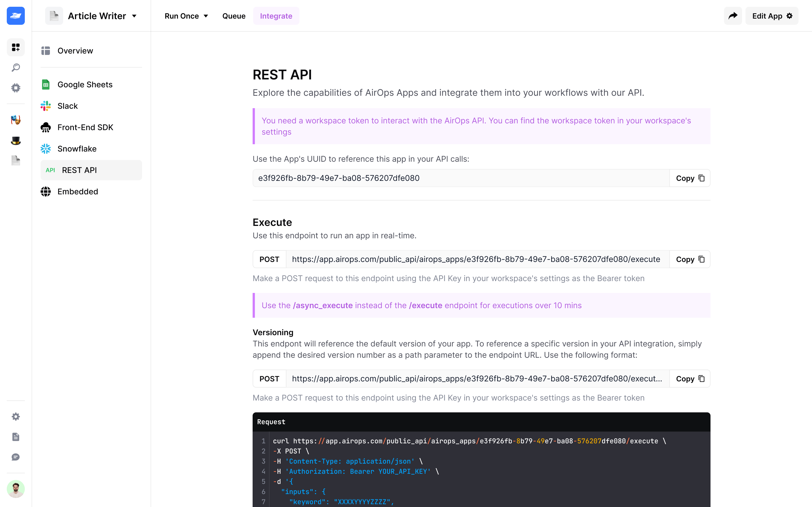Switch to the Queue tab

233,16
